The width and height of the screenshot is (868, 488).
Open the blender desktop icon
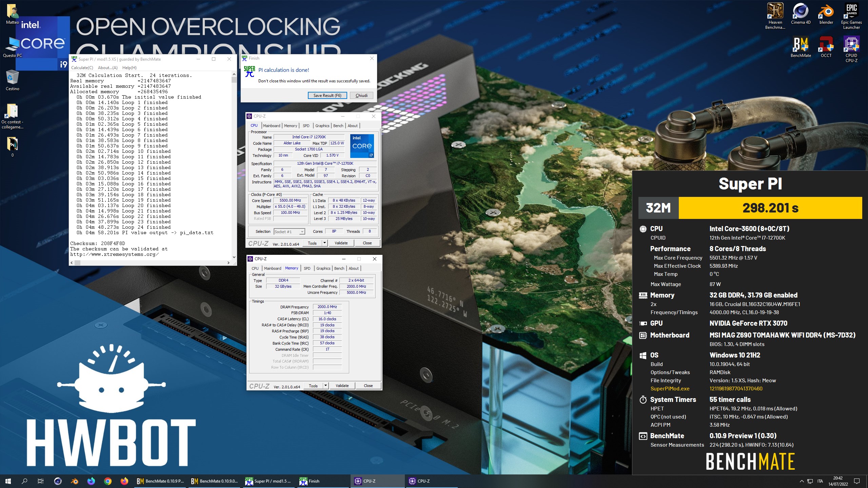click(826, 14)
